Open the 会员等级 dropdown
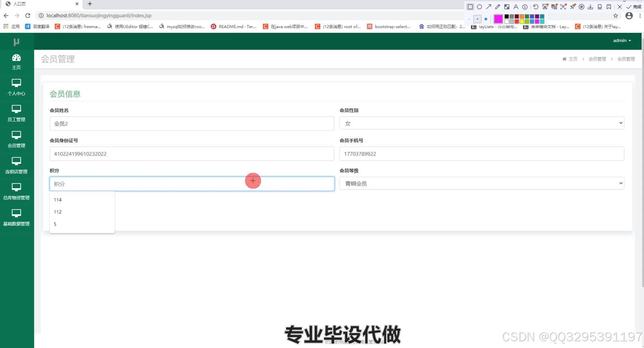 point(482,183)
